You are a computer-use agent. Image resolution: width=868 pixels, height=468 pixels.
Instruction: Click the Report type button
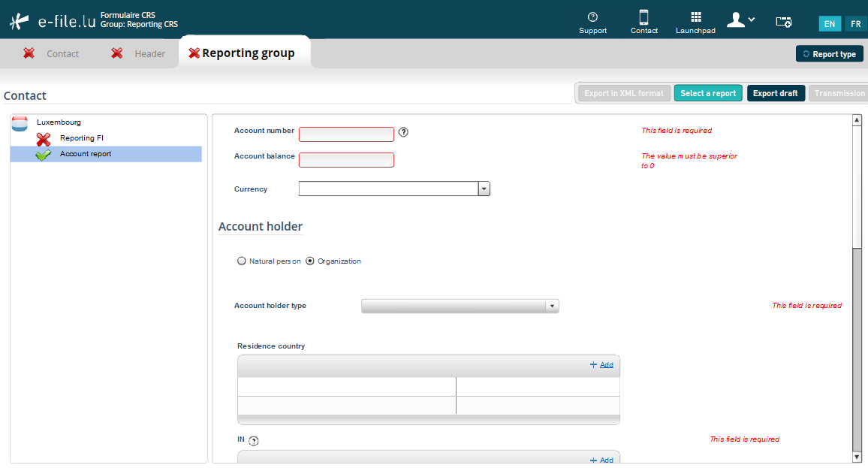click(x=829, y=54)
